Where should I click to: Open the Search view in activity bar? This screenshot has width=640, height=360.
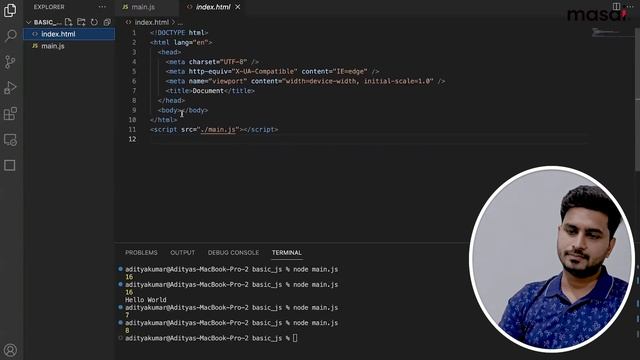click(10, 36)
